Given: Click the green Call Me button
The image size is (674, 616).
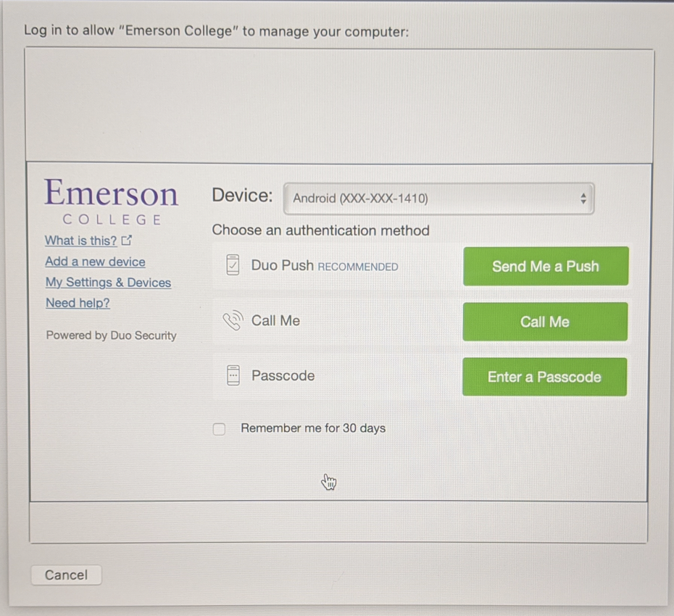Looking at the screenshot, I should click(545, 322).
